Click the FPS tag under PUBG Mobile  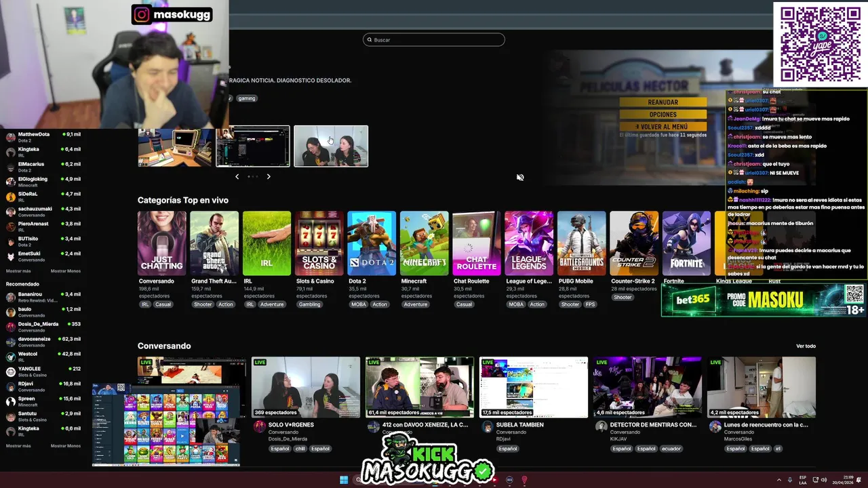pyautogui.click(x=591, y=304)
